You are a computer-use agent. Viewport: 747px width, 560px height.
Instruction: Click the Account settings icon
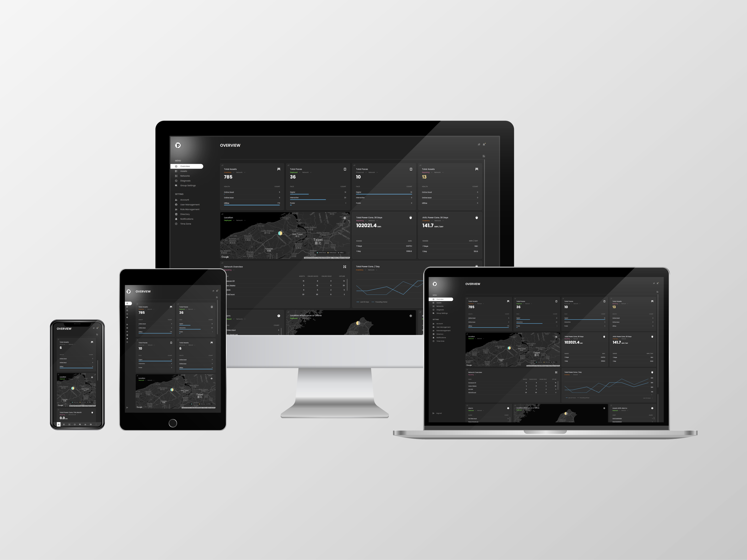(x=177, y=199)
